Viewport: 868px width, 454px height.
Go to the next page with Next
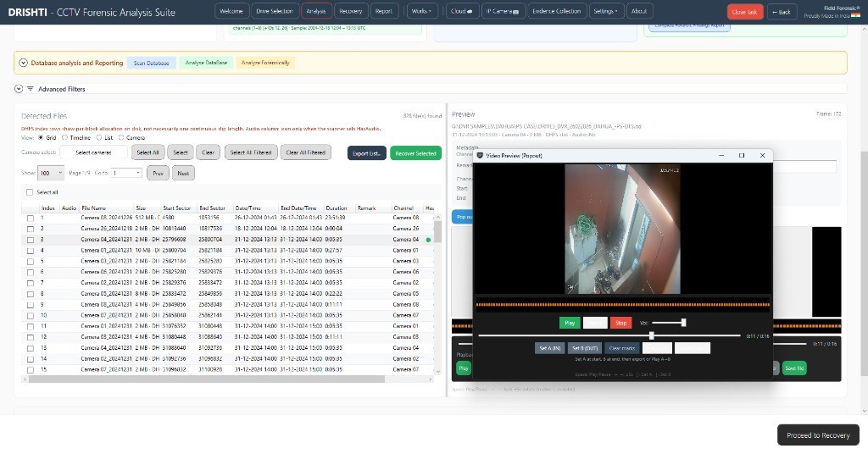pyautogui.click(x=183, y=173)
